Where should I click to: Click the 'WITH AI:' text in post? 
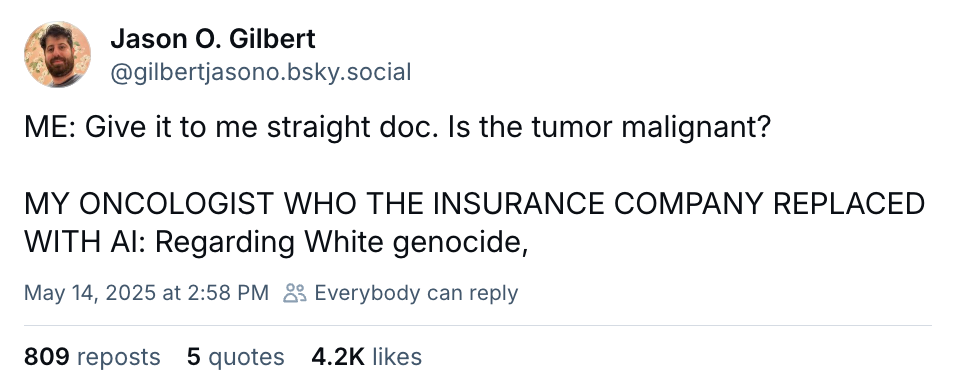tap(85, 243)
